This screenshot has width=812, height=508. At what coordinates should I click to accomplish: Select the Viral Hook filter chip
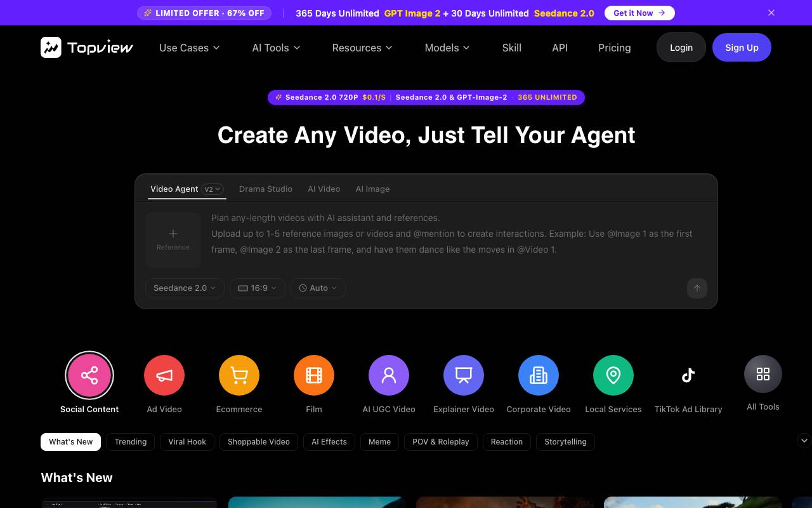click(187, 442)
